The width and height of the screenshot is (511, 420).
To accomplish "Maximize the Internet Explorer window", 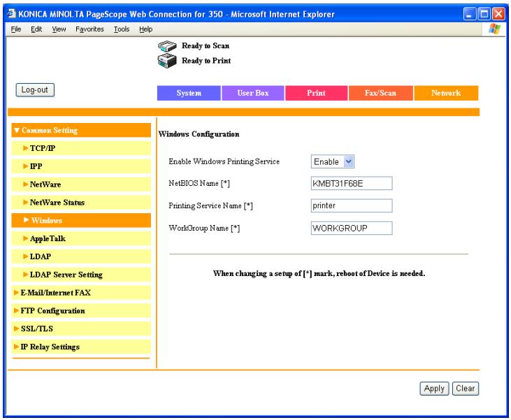I will (484, 14).
